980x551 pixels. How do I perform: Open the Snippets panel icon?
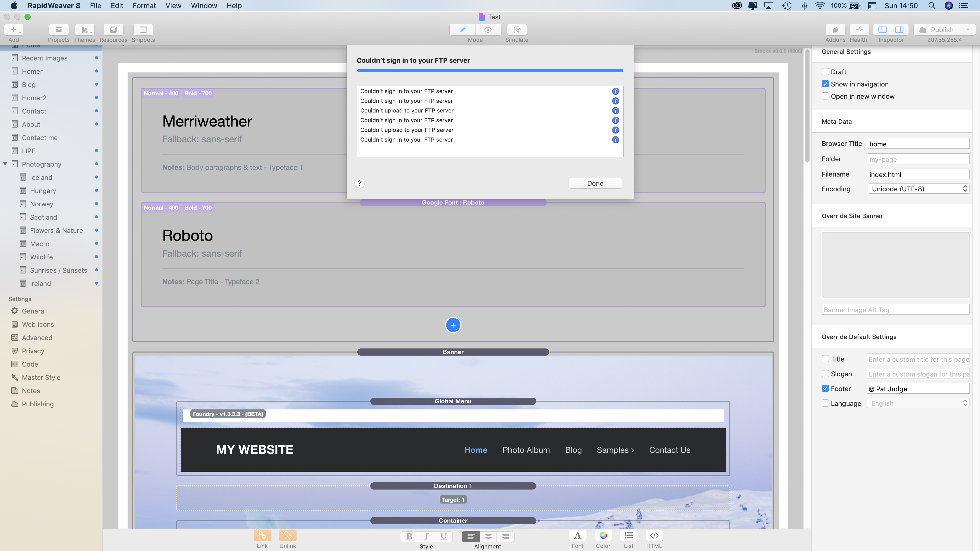[143, 30]
